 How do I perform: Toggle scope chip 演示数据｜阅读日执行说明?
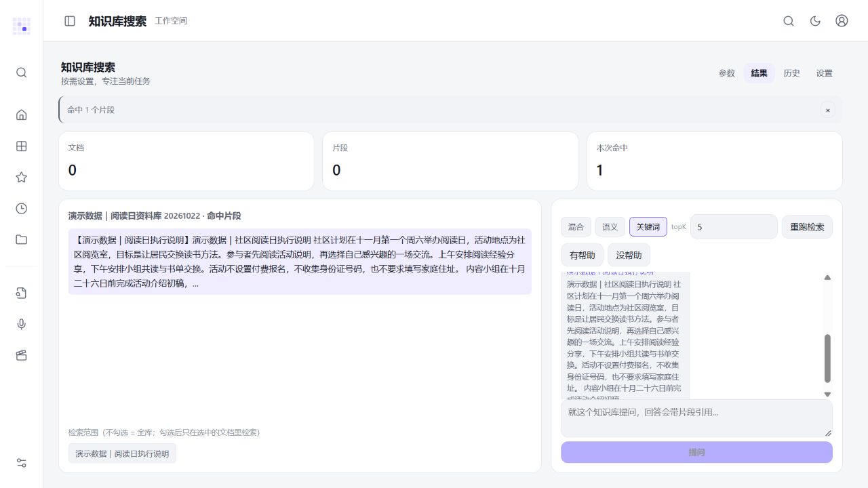click(x=122, y=453)
